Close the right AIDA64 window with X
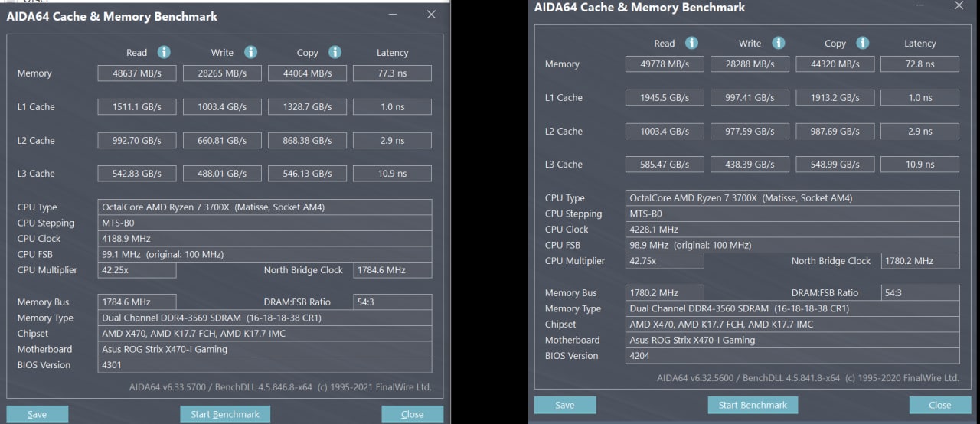The width and height of the screenshot is (980, 424). coord(959,5)
